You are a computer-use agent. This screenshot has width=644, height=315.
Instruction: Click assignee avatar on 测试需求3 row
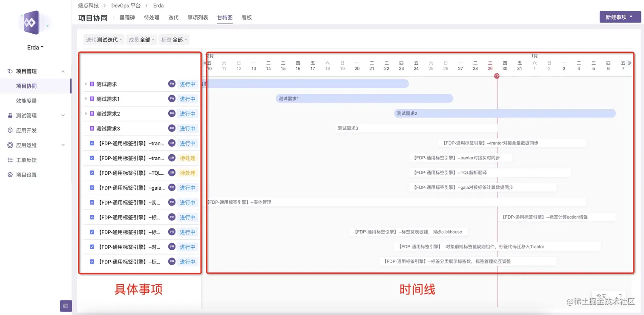pyautogui.click(x=172, y=128)
